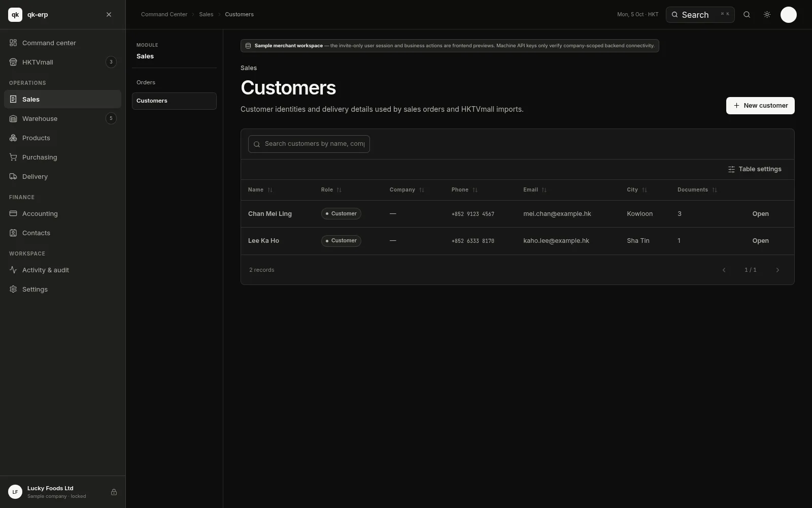
Task: Open Table settings
Action: pyautogui.click(x=755, y=169)
